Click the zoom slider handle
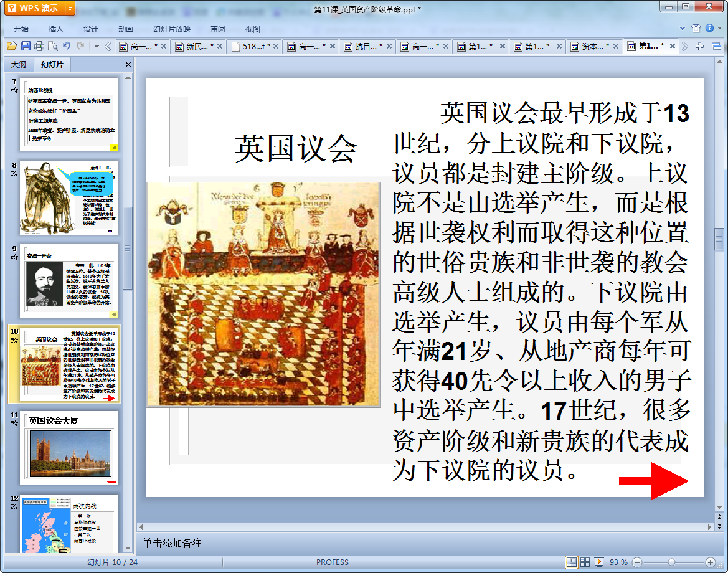The height and width of the screenshot is (573, 728). point(671,562)
